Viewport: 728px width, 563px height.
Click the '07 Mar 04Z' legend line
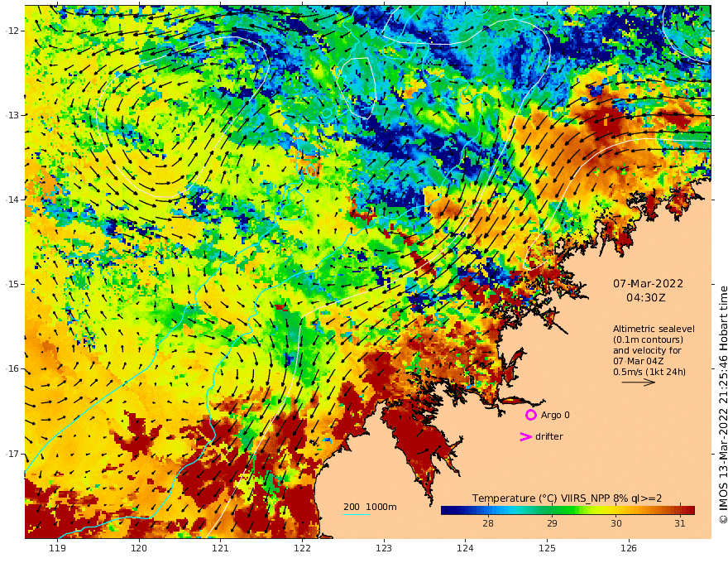click(x=639, y=361)
